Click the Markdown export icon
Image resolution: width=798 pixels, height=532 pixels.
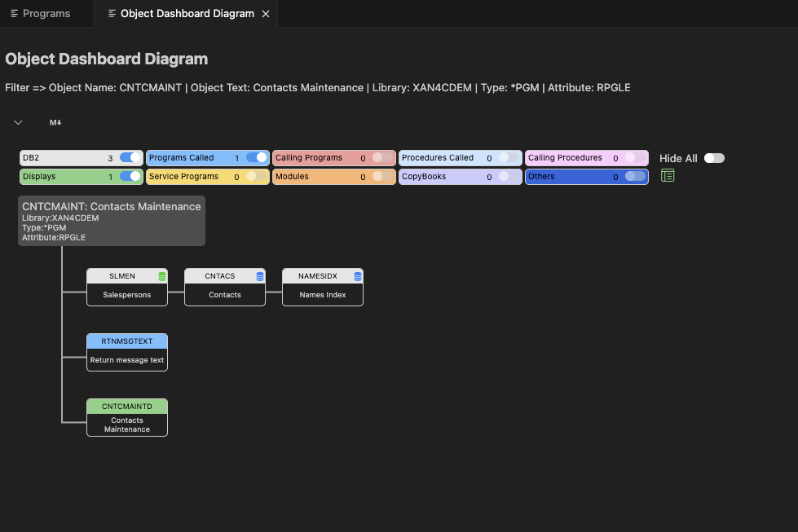(55, 122)
